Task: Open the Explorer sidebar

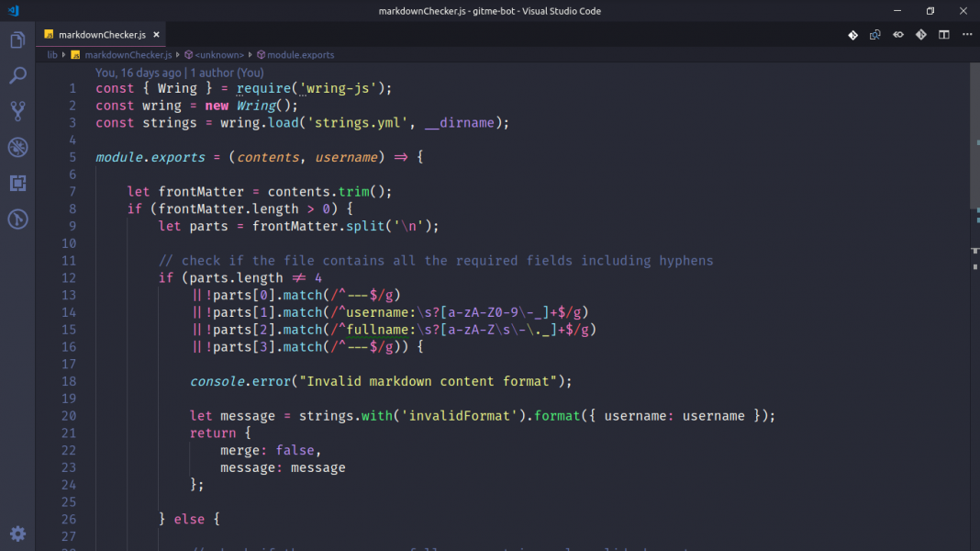Action: click(x=17, y=40)
